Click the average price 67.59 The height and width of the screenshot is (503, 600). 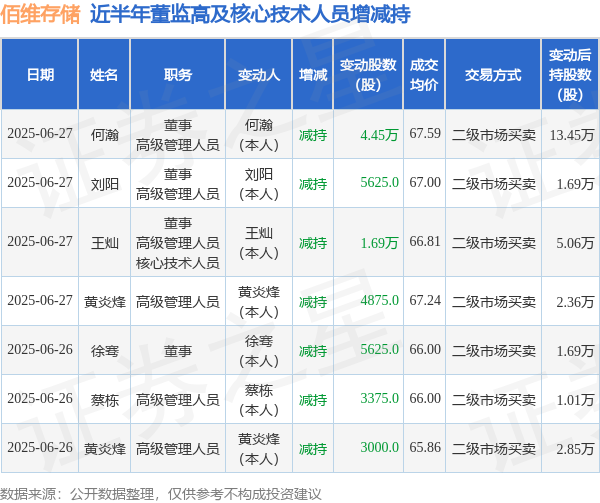tap(425, 133)
